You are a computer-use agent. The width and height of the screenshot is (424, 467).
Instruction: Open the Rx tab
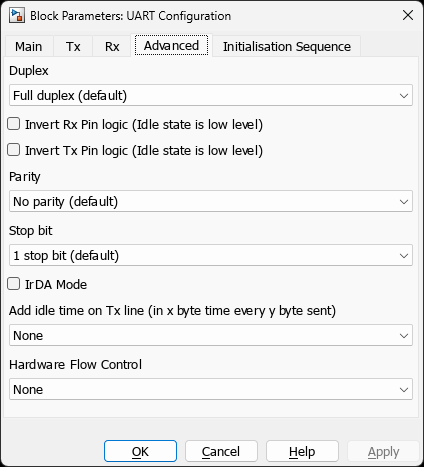coord(112,46)
